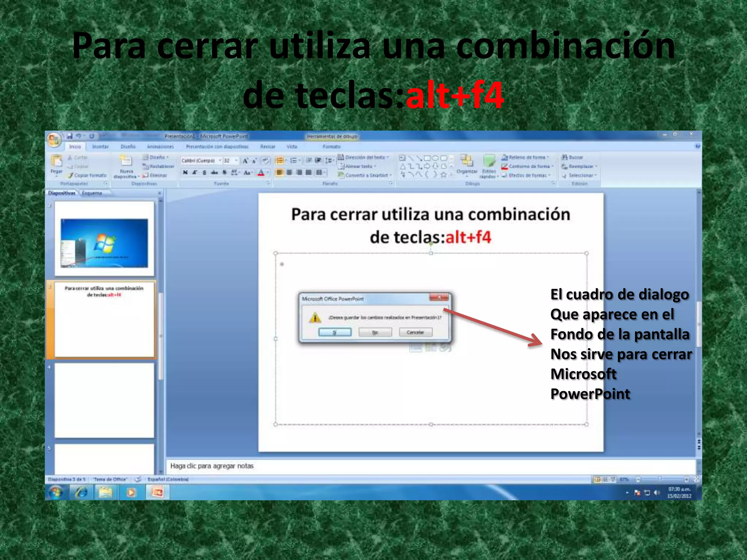Click Copiar formato brush
747x560 pixels.
coord(87,175)
